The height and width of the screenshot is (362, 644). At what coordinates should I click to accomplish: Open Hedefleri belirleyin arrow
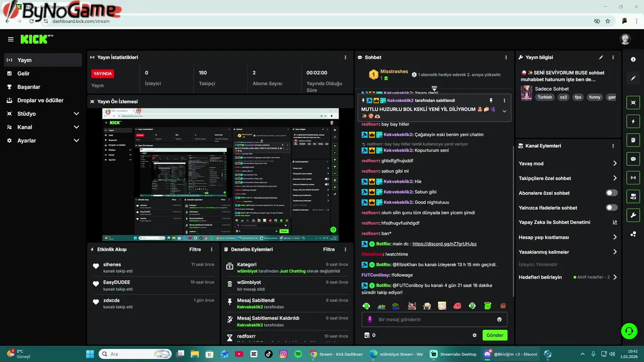[615, 277]
